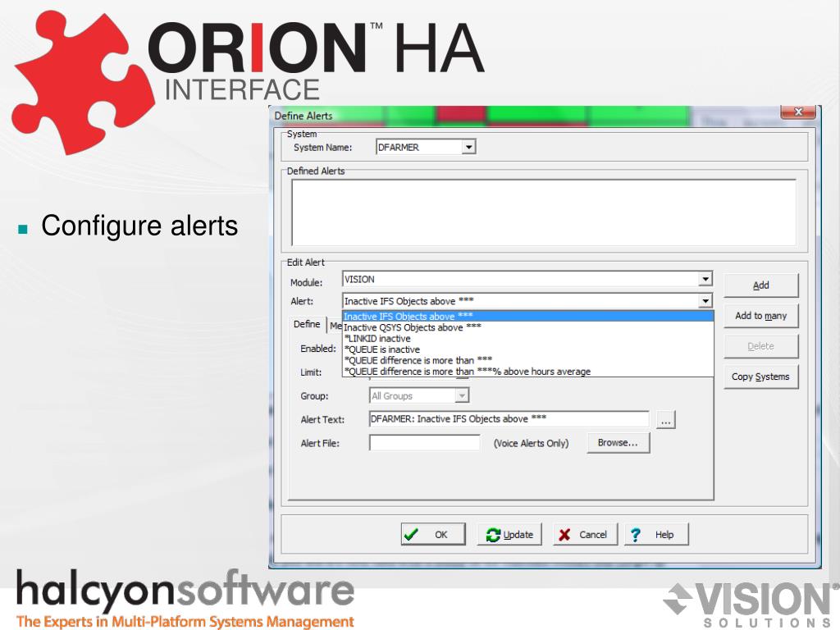The width and height of the screenshot is (840, 630).
Task: Open Help with the question mark button
Action: (656, 534)
